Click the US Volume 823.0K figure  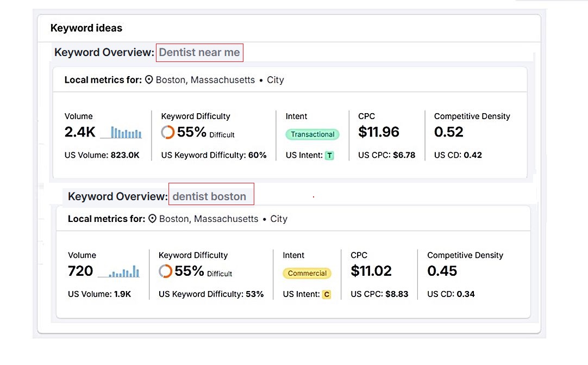[125, 155]
